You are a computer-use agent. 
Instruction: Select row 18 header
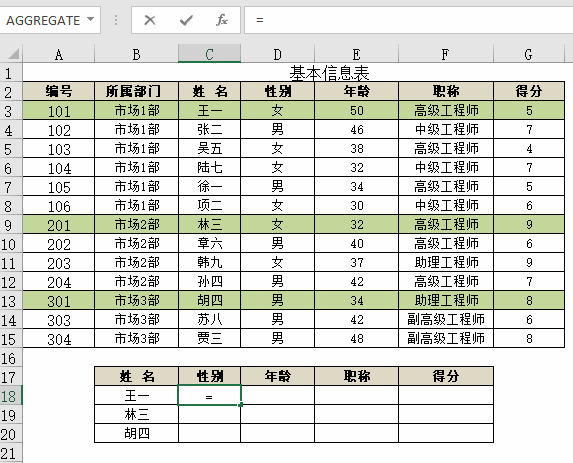(11, 395)
